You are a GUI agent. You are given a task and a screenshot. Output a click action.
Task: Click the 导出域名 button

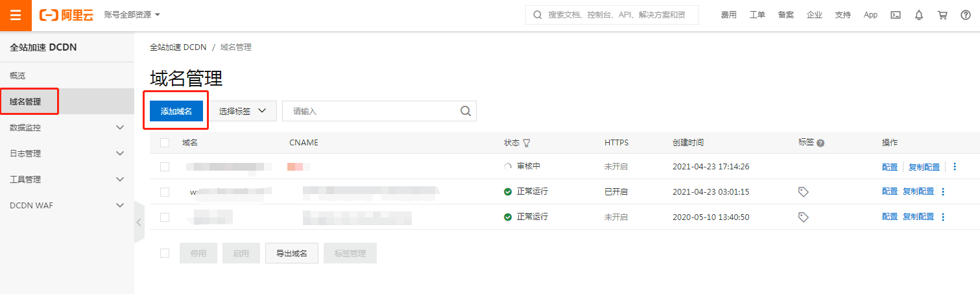tap(292, 253)
